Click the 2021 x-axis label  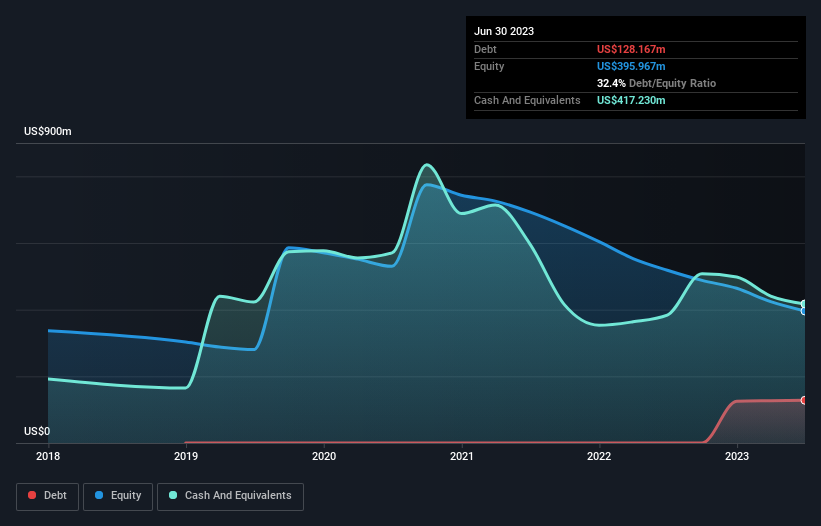click(x=462, y=456)
